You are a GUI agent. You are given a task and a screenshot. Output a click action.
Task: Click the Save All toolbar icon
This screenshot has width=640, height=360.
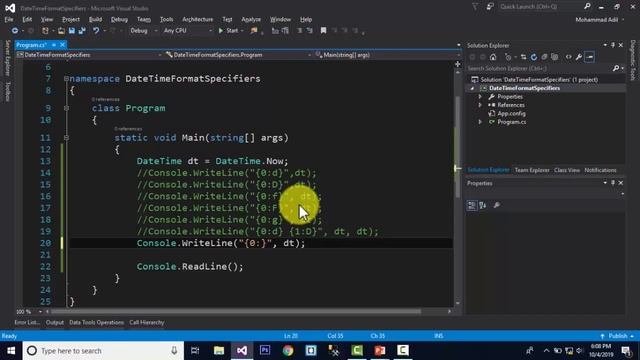[82, 31]
